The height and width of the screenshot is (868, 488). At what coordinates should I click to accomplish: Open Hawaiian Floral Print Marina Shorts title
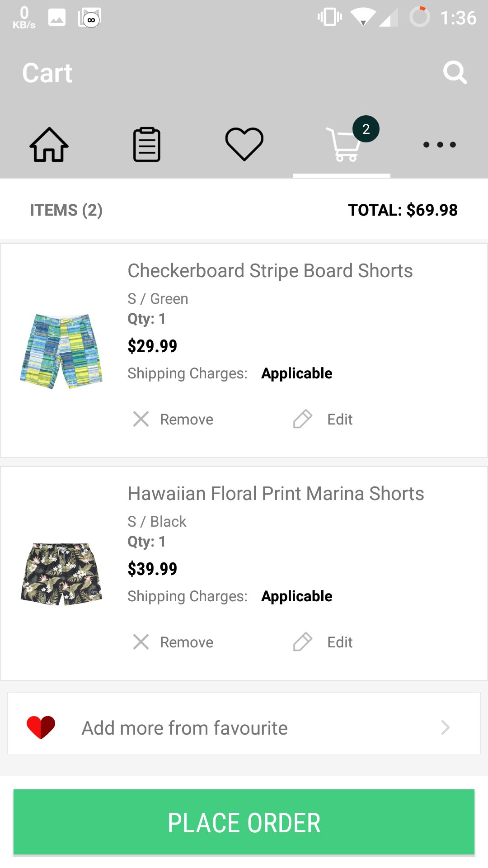point(276,494)
